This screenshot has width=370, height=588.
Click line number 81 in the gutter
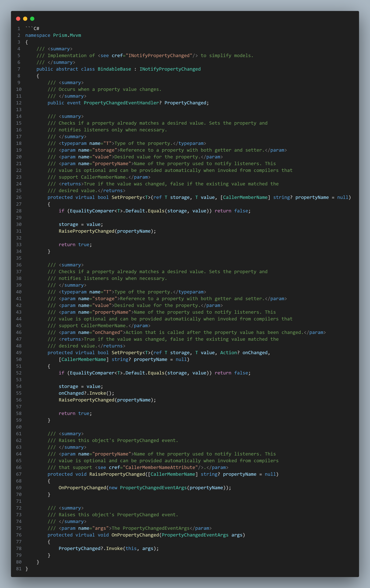19,569
